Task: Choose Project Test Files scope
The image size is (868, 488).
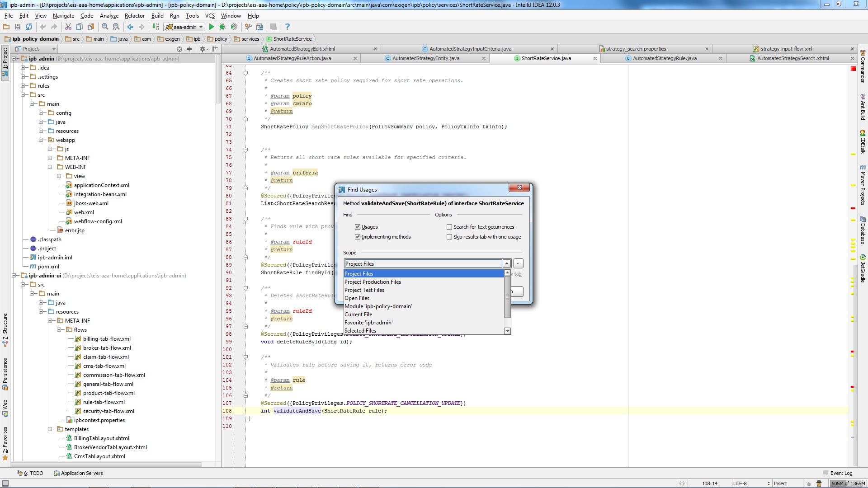Action: pos(424,290)
